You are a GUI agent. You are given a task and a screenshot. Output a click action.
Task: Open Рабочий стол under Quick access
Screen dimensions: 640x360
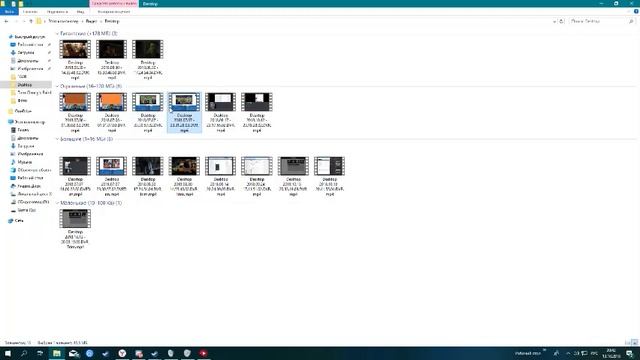pos(30,44)
